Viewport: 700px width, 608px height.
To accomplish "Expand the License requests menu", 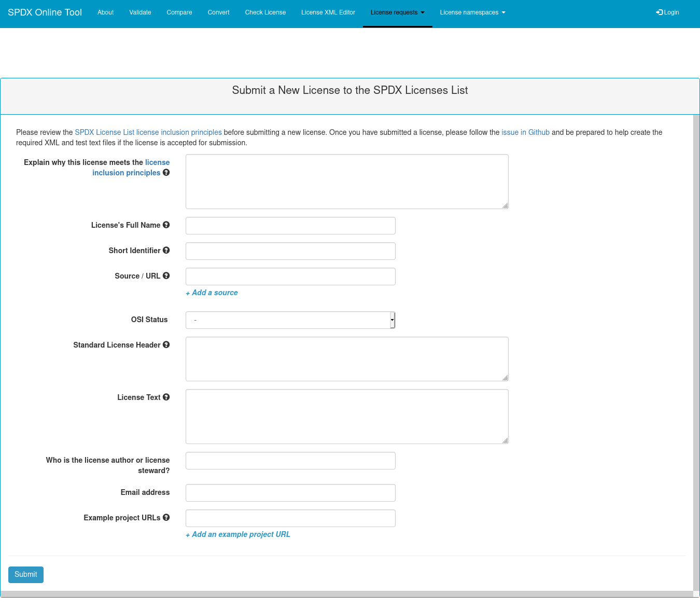I will (397, 12).
